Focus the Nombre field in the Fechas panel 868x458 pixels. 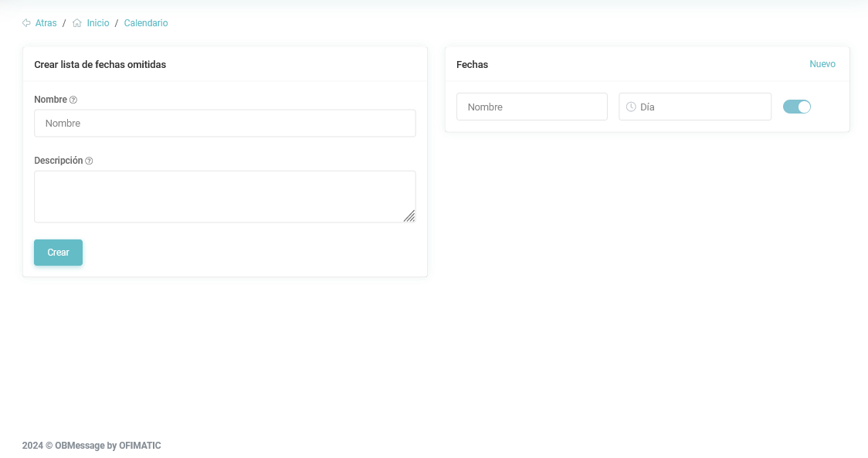click(x=532, y=107)
